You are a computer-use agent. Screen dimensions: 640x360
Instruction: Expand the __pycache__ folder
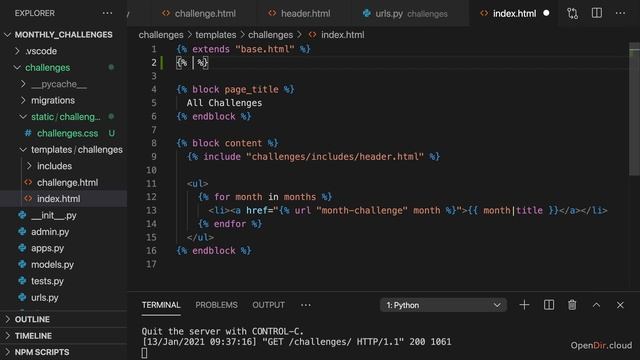[x=63, y=84]
